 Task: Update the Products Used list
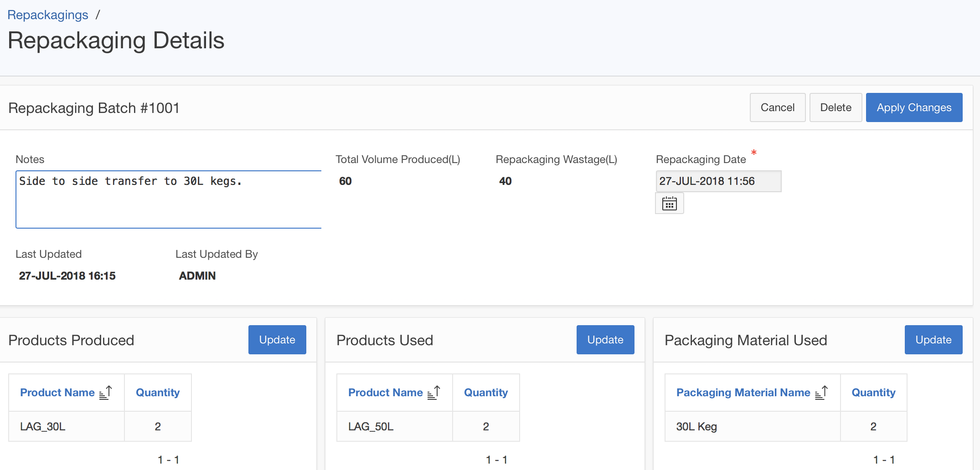[605, 340]
